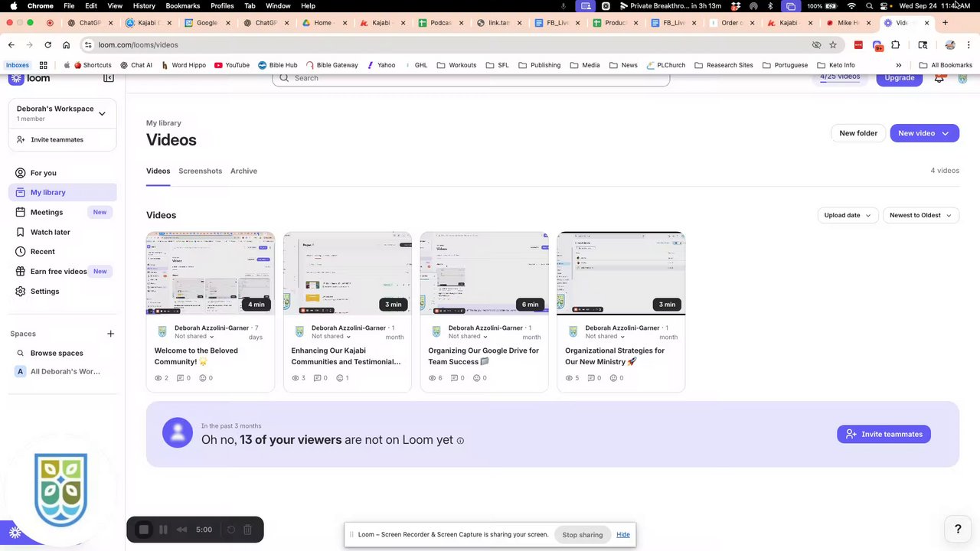This screenshot has height=551, width=980.
Task: Collapse the Loom sidebar panel
Action: tap(109, 78)
